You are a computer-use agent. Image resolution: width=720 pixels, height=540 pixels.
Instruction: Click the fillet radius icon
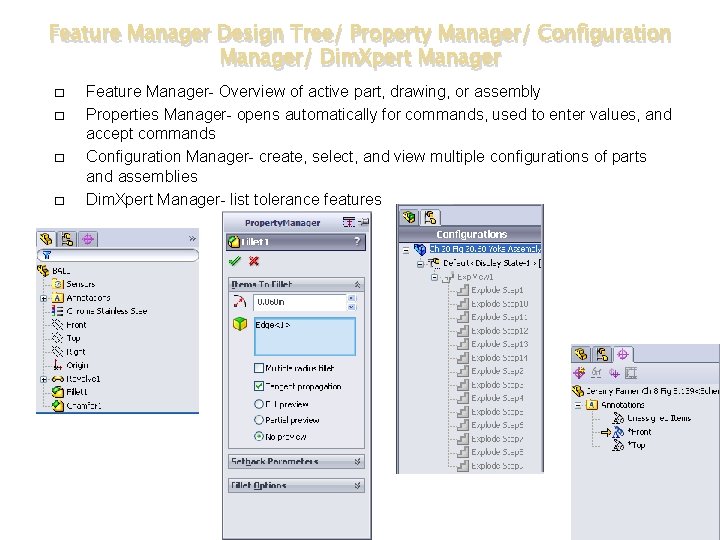click(x=240, y=302)
